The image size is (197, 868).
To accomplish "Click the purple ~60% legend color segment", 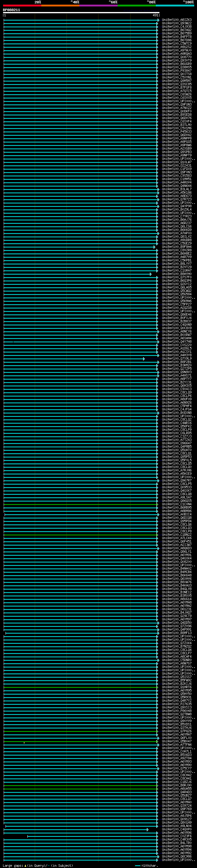I will (x=99, y=6).
